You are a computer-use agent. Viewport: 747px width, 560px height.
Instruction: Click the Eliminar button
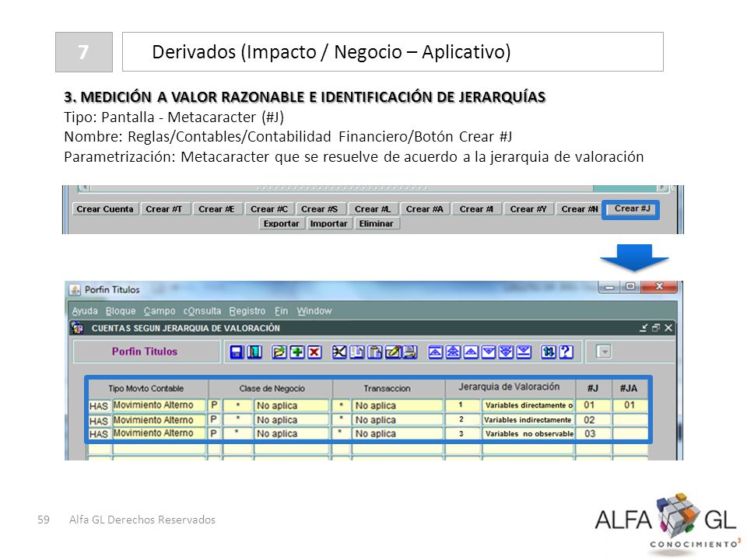(377, 223)
